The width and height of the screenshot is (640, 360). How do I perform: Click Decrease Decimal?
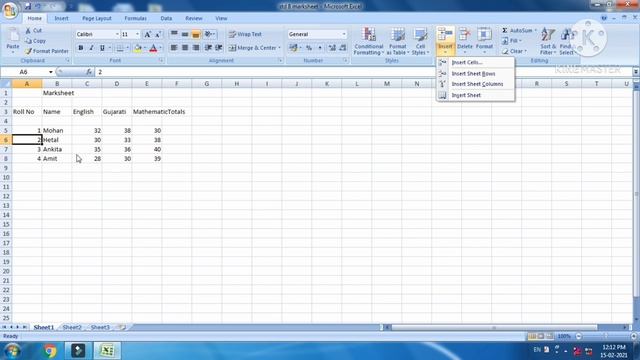[x=343, y=48]
